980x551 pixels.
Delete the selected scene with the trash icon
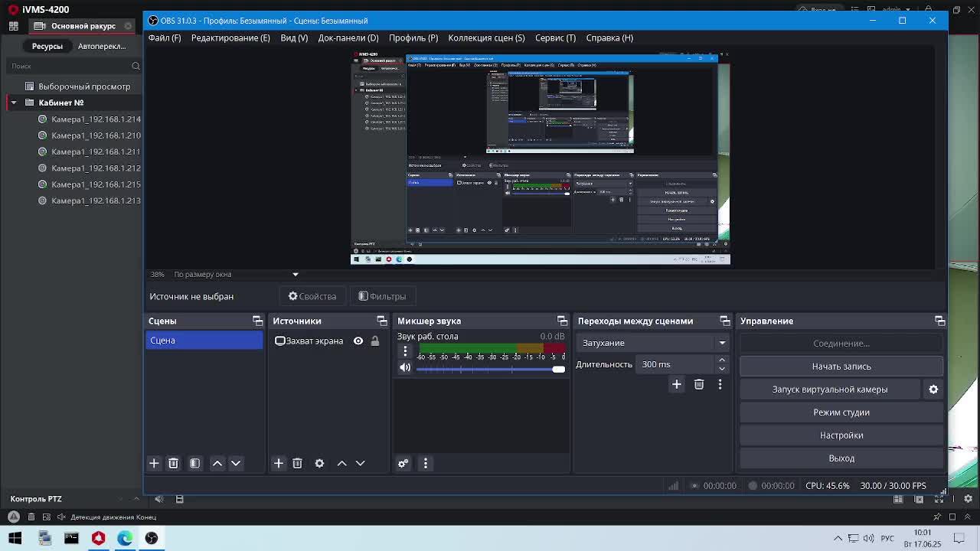173,463
